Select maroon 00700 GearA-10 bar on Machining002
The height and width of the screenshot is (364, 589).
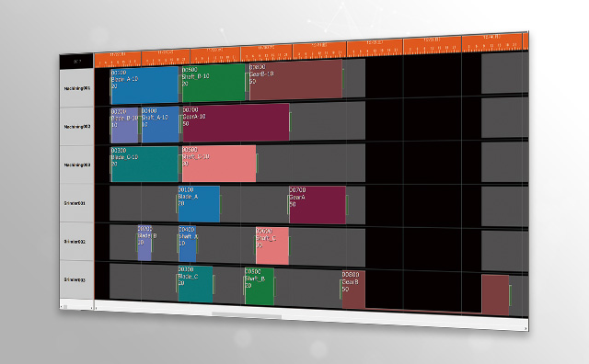tap(236, 122)
